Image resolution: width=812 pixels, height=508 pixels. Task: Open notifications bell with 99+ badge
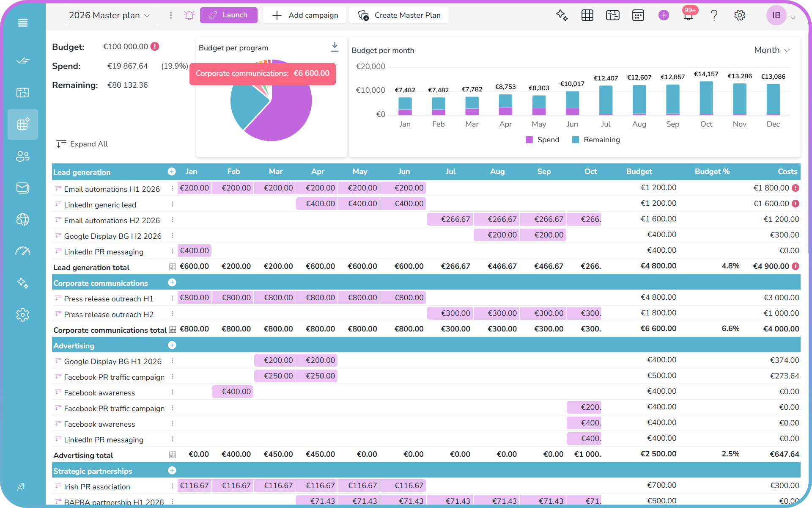(689, 15)
